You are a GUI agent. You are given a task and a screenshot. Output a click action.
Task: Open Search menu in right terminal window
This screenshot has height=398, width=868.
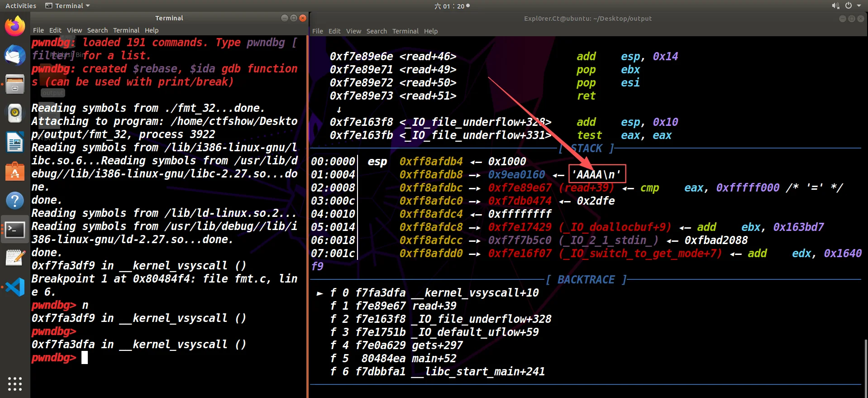click(x=377, y=31)
